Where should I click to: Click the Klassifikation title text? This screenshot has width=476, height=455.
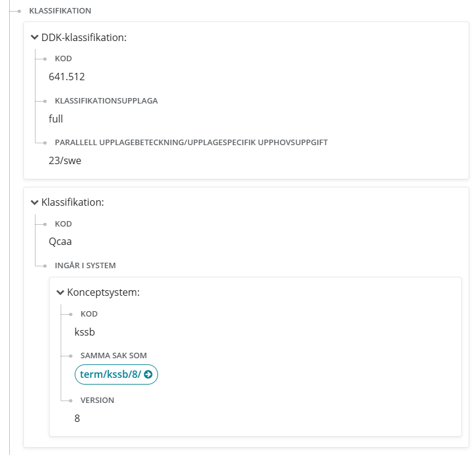(72, 203)
